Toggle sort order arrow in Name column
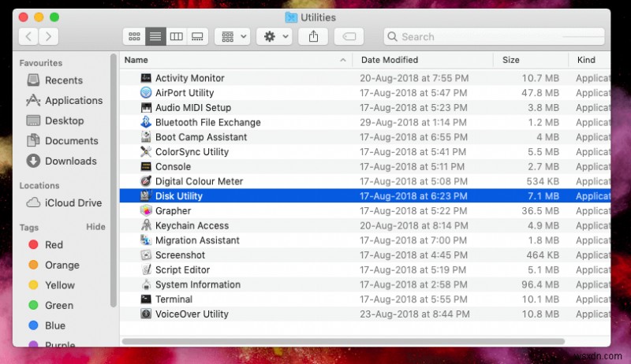The image size is (631, 364). point(343,60)
